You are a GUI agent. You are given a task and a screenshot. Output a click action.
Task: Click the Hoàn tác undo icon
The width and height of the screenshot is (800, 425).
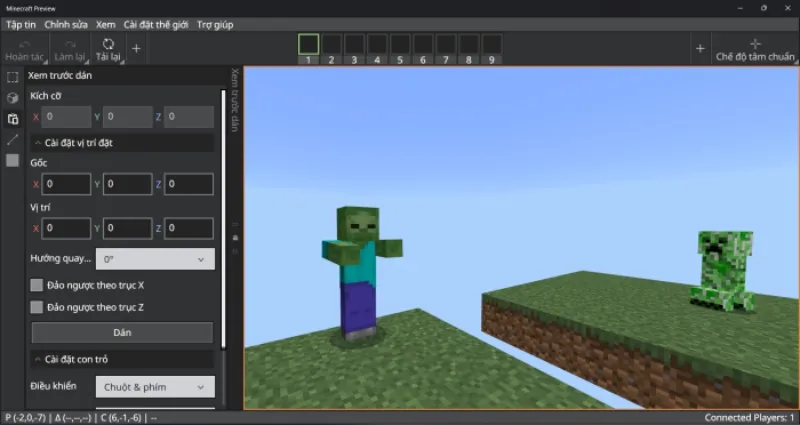pos(24,44)
